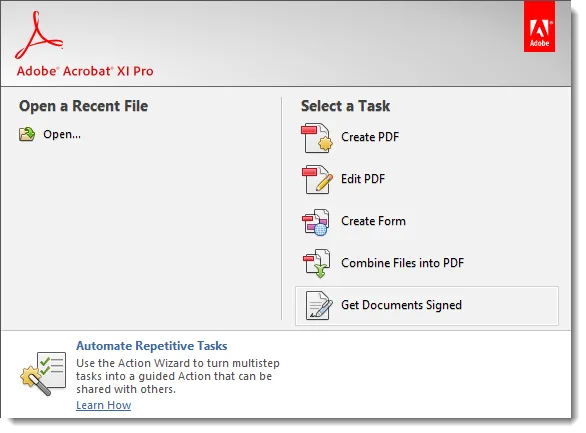Choose the Edit PDF text label
This screenshot has width=586, height=433.
363,179
